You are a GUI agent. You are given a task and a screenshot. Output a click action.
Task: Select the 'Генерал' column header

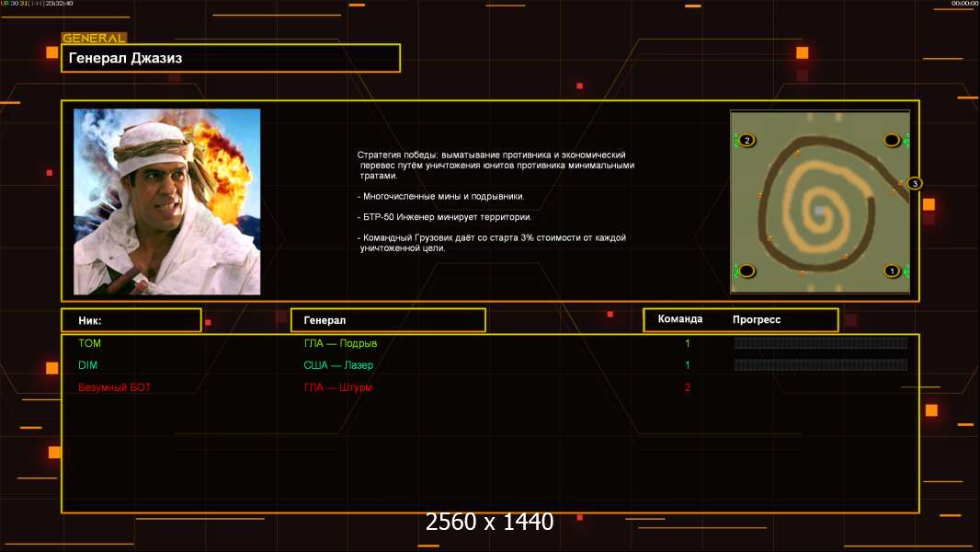click(388, 320)
